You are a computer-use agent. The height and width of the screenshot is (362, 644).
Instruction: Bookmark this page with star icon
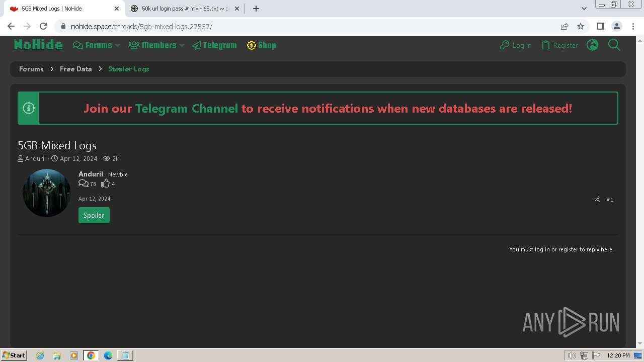[581, 26]
